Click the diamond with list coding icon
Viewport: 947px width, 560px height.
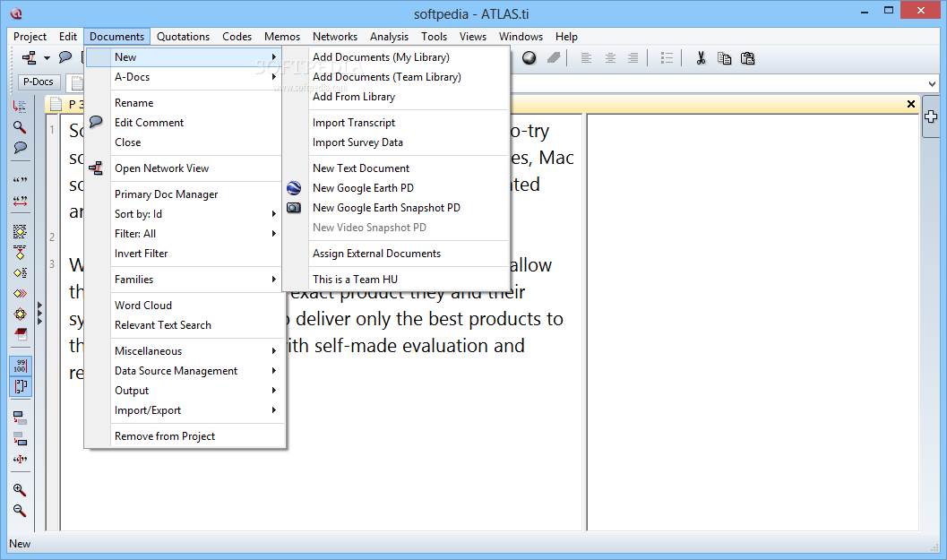pos(20,273)
